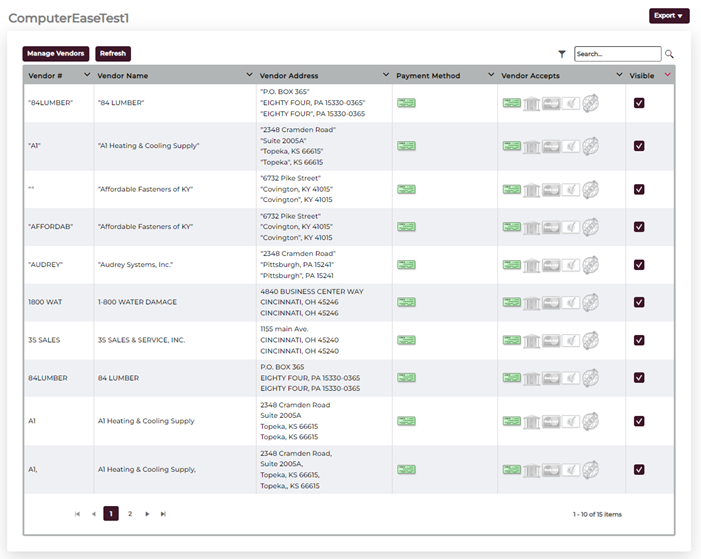Viewport: 701px width, 559px height.
Task: Uncheck Visible for the 1800 WAT vendor
Action: coord(639,302)
